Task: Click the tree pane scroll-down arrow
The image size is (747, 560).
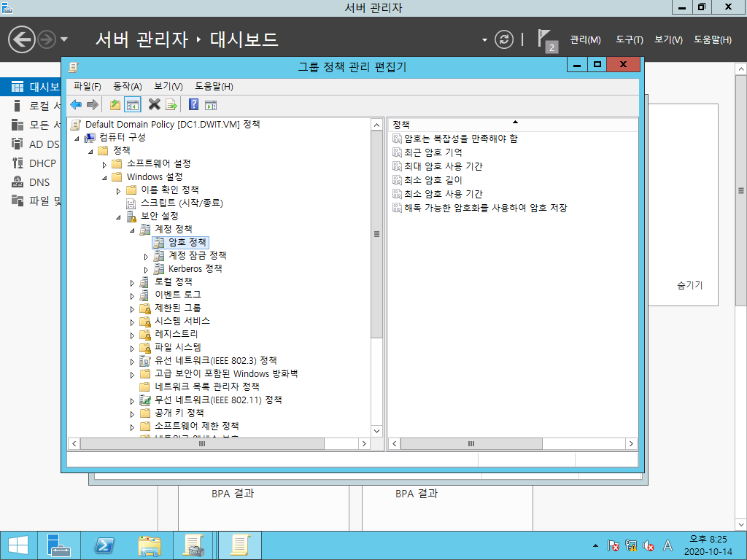Action: (x=377, y=432)
